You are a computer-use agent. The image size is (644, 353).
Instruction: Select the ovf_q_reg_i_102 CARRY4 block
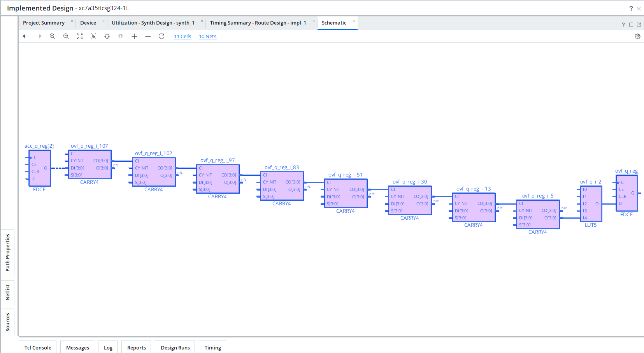[154, 172]
